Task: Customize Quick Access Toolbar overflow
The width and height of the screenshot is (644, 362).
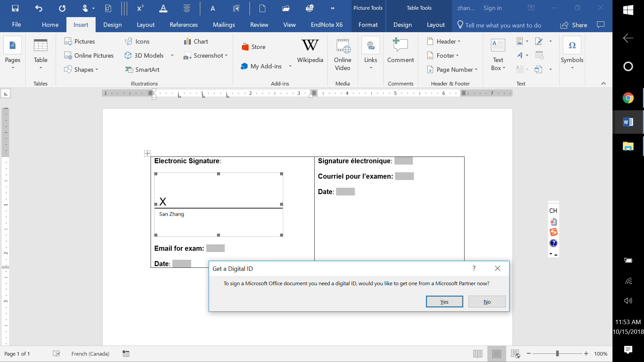Action: point(333,8)
